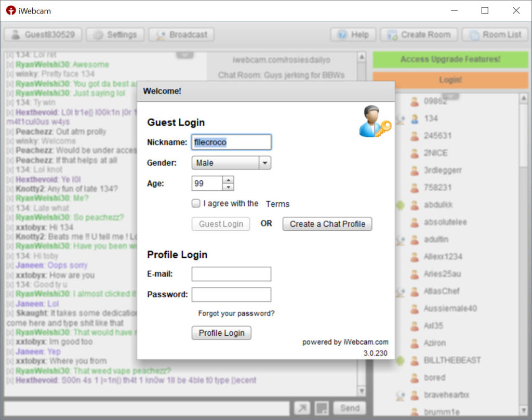Click avatar icon next to Aziron
Image resolution: width=532 pixels, height=420 pixels.
click(x=414, y=343)
